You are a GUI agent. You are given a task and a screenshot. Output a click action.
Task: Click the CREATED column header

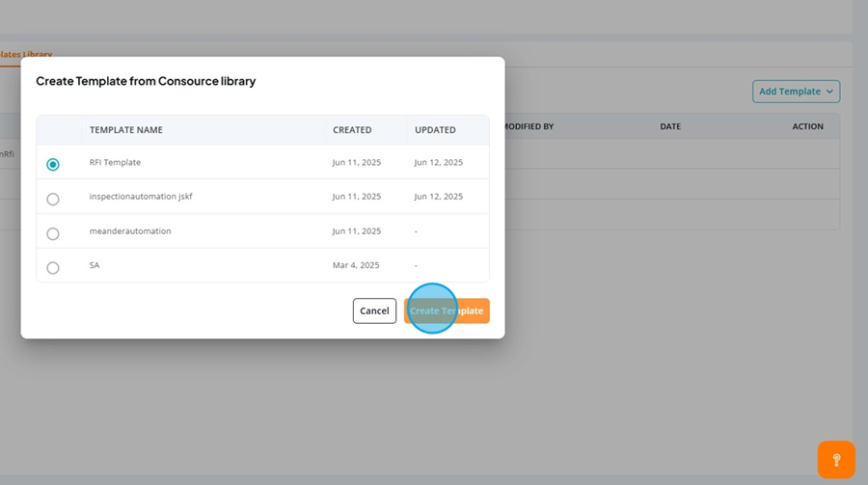[x=352, y=130]
